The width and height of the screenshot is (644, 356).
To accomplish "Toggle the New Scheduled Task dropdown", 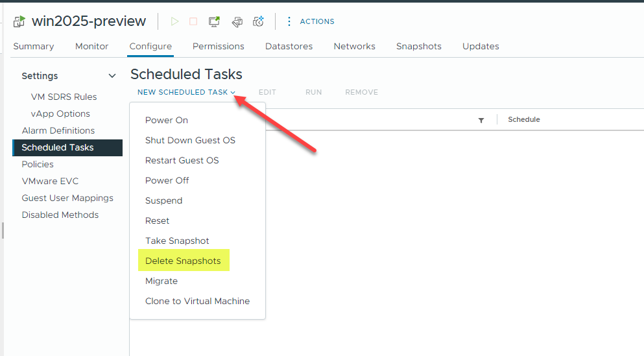I will [x=187, y=92].
